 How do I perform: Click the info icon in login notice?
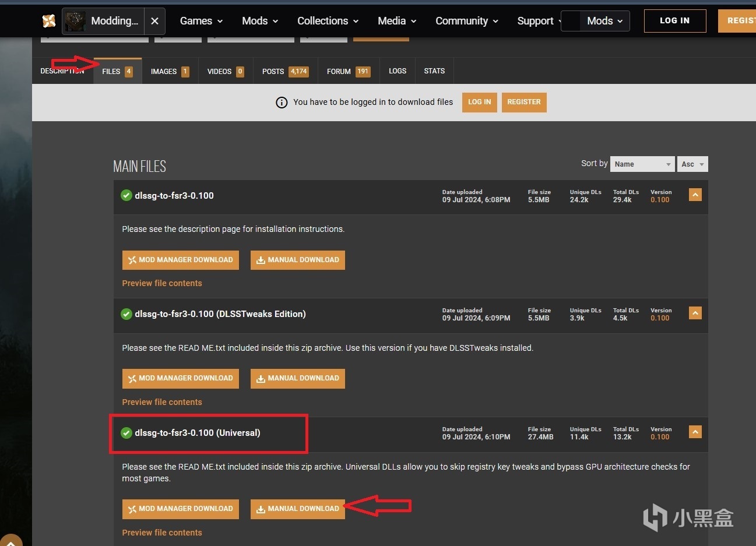282,103
